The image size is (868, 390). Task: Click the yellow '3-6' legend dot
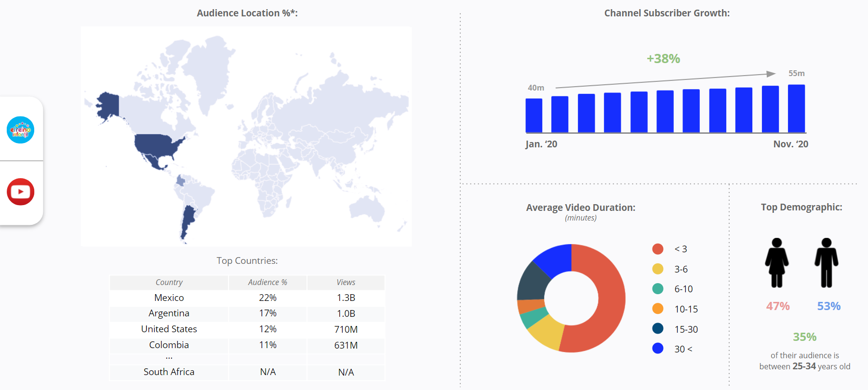pyautogui.click(x=657, y=269)
